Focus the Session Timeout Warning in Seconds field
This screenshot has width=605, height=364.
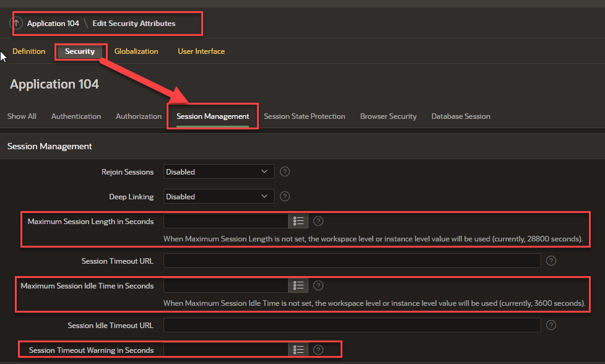coord(226,350)
